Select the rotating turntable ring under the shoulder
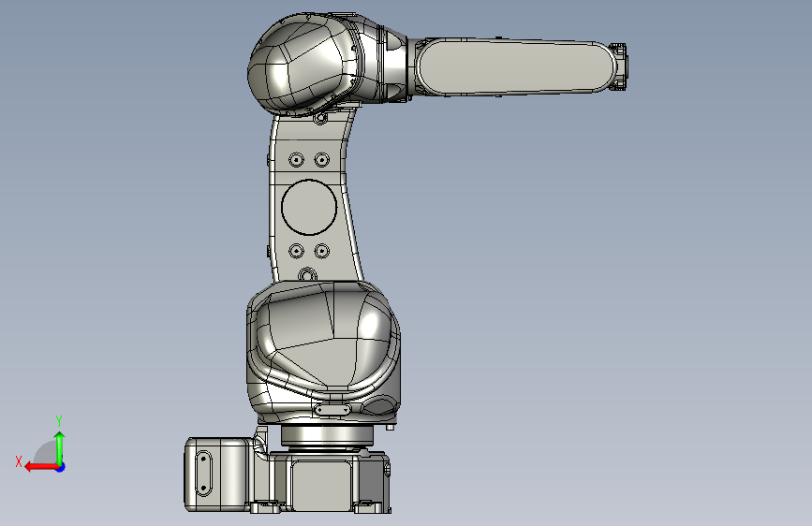The image size is (812, 526). 327,434
